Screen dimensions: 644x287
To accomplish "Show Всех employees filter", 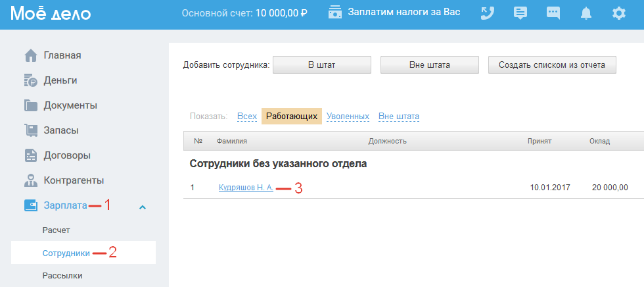I will click(x=247, y=117).
